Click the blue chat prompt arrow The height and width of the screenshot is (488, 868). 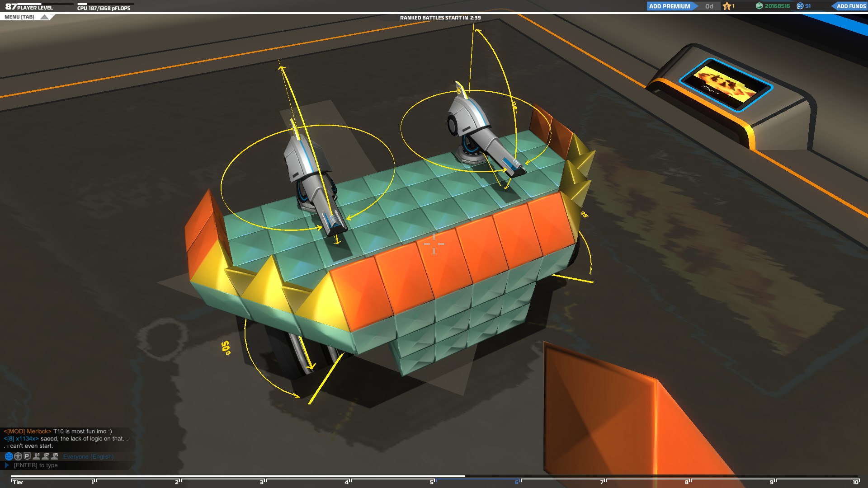pyautogui.click(x=7, y=465)
